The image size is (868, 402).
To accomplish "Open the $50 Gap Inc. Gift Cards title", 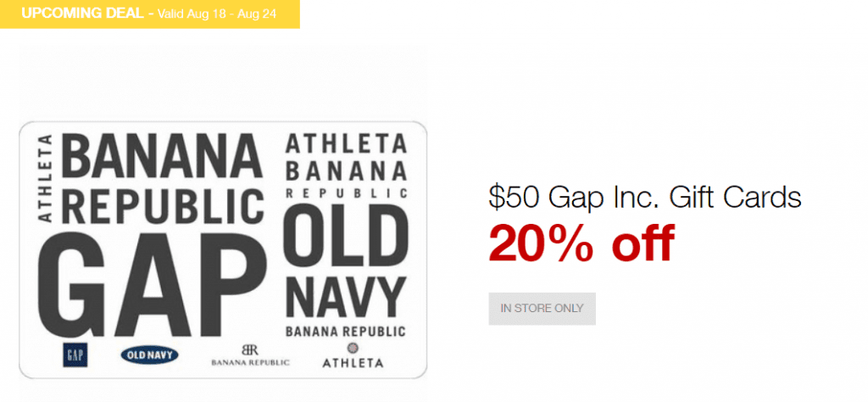I will click(645, 198).
